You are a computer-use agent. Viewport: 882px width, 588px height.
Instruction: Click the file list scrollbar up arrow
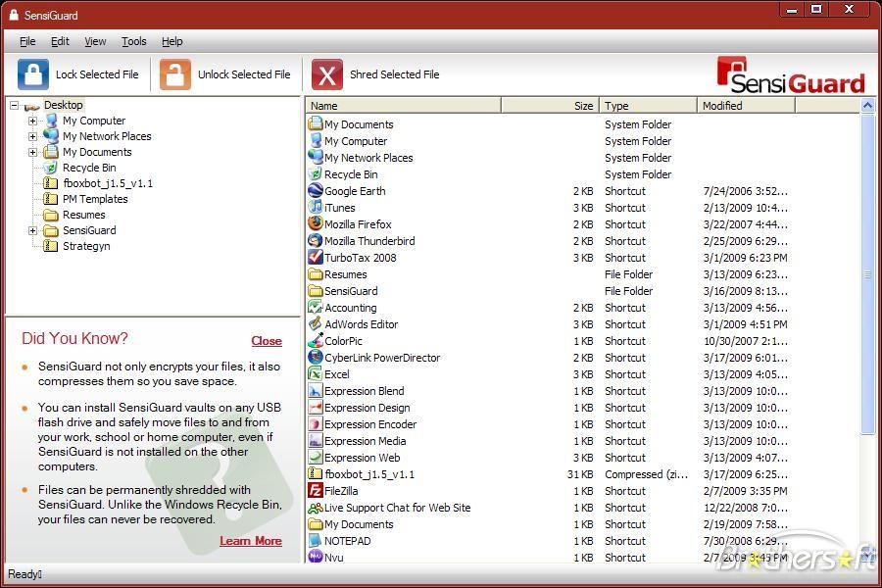tap(867, 105)
